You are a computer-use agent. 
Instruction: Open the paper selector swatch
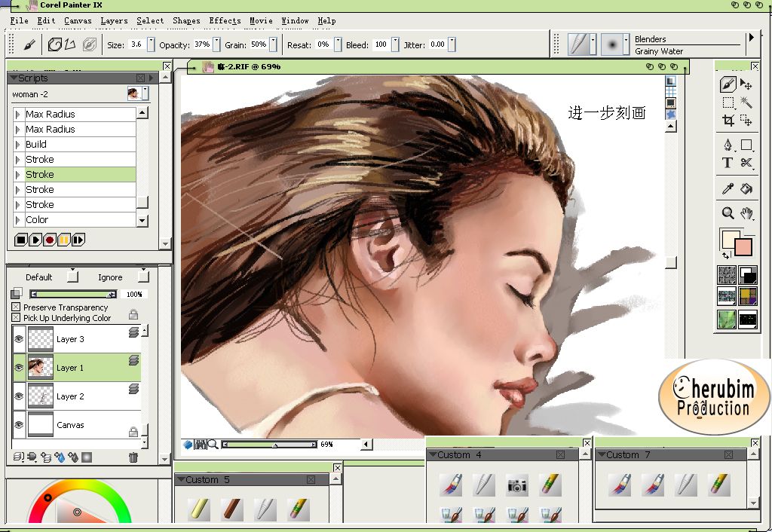tap(727, 275)
